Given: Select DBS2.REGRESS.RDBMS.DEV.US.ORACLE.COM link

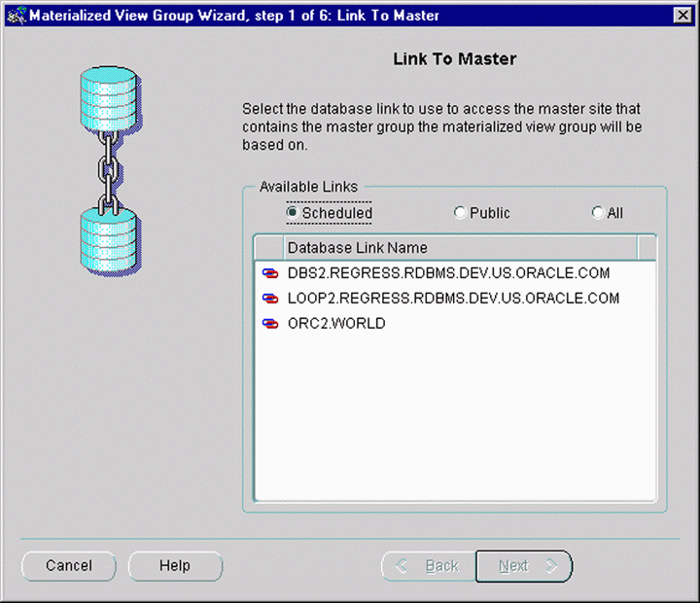Looking at the screenshot, I should [448, 274].
